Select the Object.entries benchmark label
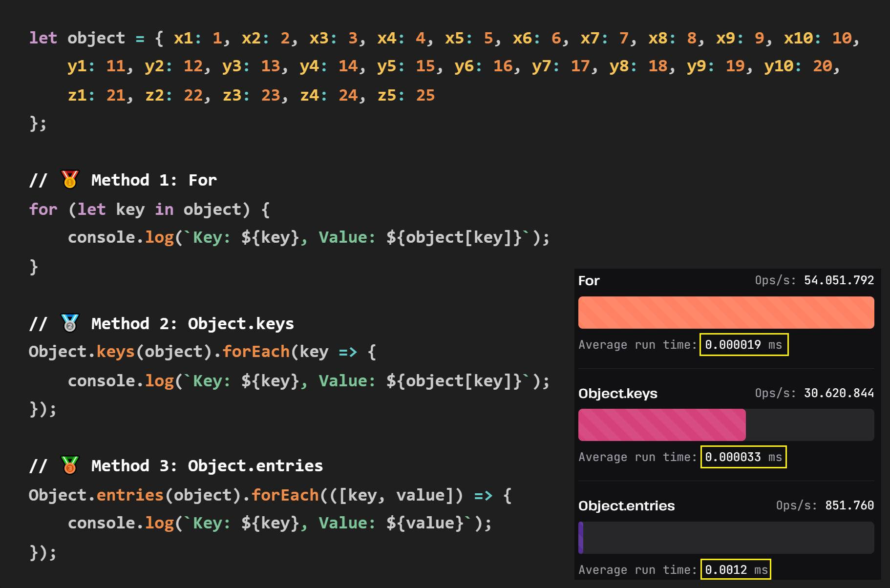Image resolution: width=890 pixels, height=588 pixels. (x=626, y=506)
